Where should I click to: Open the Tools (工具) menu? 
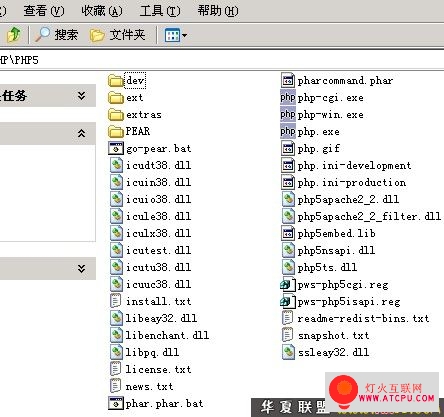click(160, 11)
